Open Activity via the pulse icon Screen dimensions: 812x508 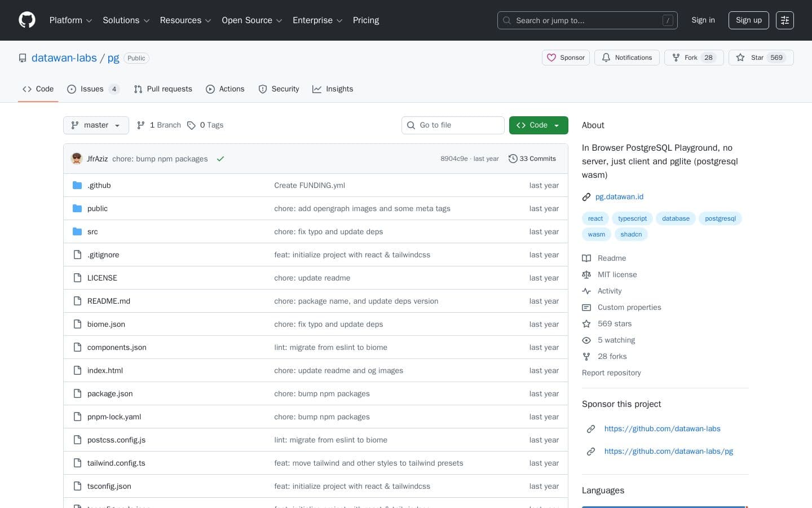coord(586,291)
